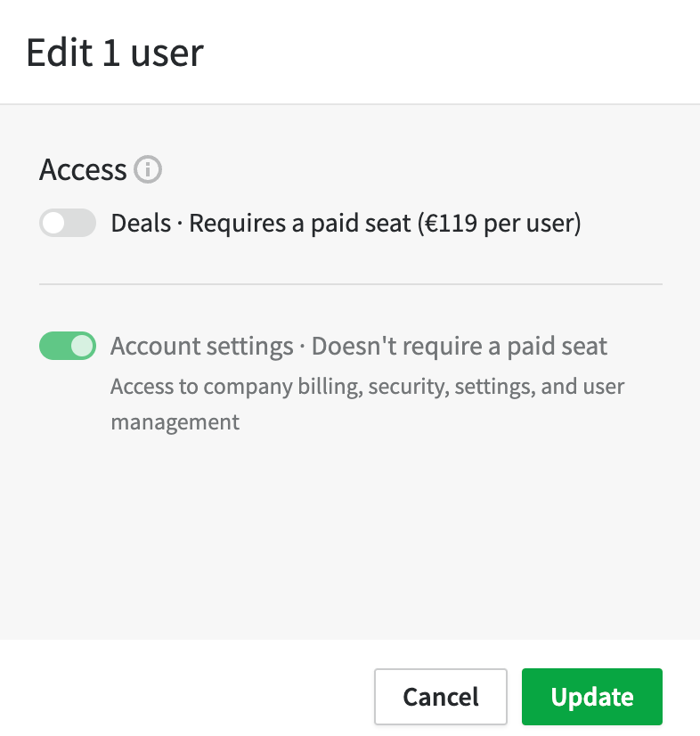Viewport: 700px width, 736px height.
Task: Click the Account settings label text
Action: (x=201, y=346)
